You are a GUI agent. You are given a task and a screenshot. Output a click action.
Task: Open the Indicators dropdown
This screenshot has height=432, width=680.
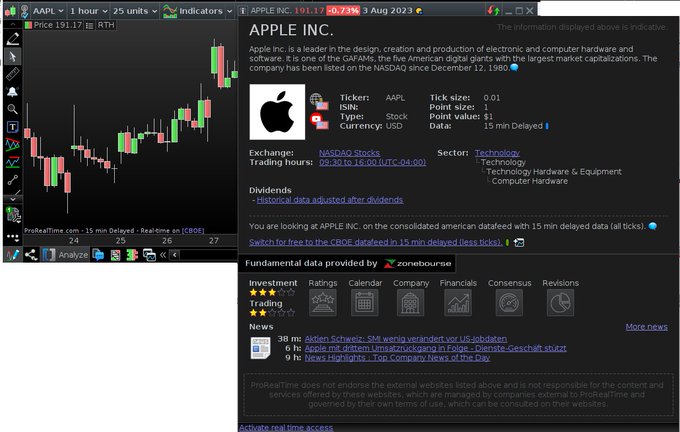(198, 11)
